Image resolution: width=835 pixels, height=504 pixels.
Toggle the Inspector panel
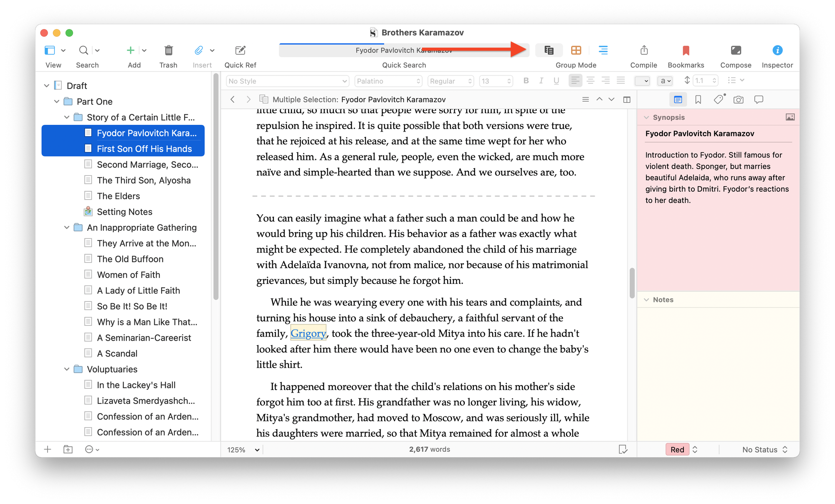(777, 51)
